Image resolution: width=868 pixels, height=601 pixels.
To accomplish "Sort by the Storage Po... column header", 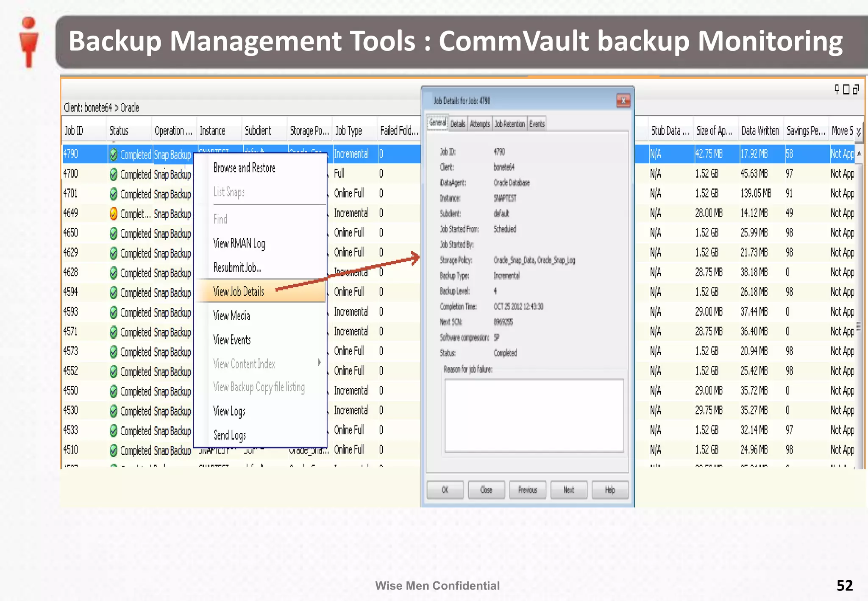I will (309, 131).
